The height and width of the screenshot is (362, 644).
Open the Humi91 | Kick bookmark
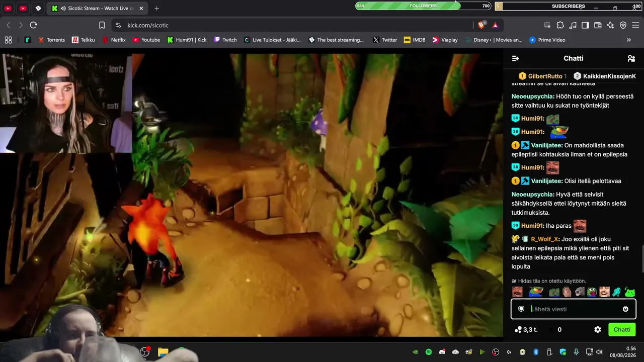pyautogui.click(x=187, y=40)
